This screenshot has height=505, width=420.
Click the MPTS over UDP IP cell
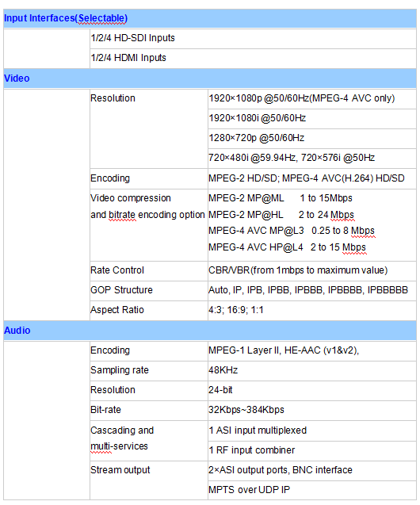pos(312,490)
